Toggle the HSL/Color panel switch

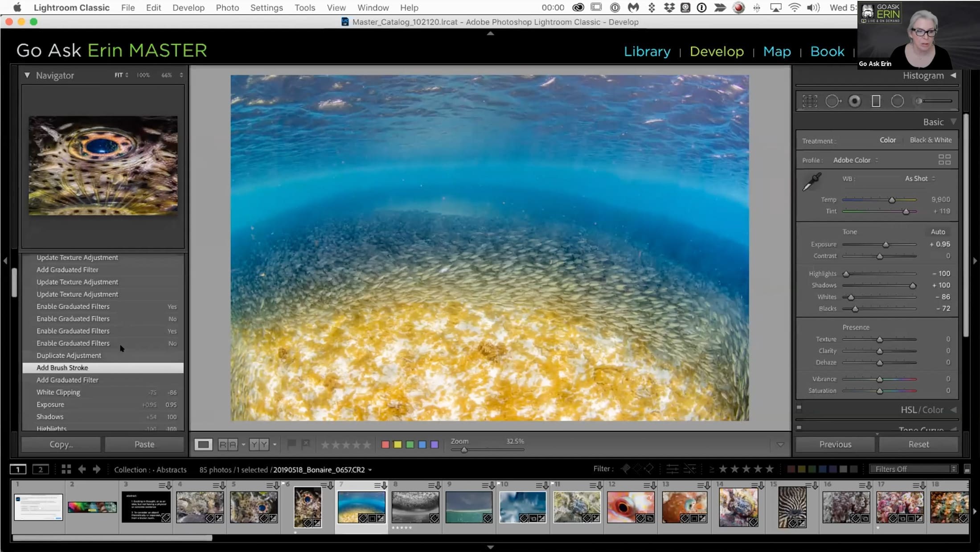click(x=799, y=407)
